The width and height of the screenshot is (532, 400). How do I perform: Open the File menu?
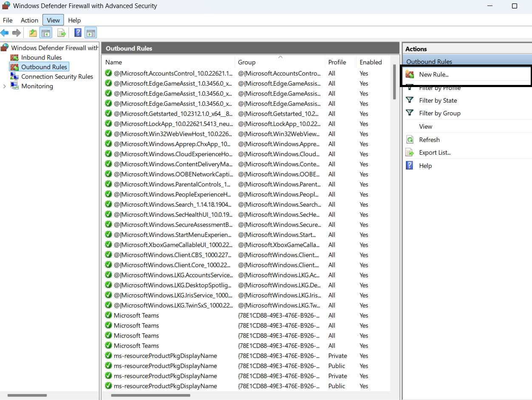point(8,20)
